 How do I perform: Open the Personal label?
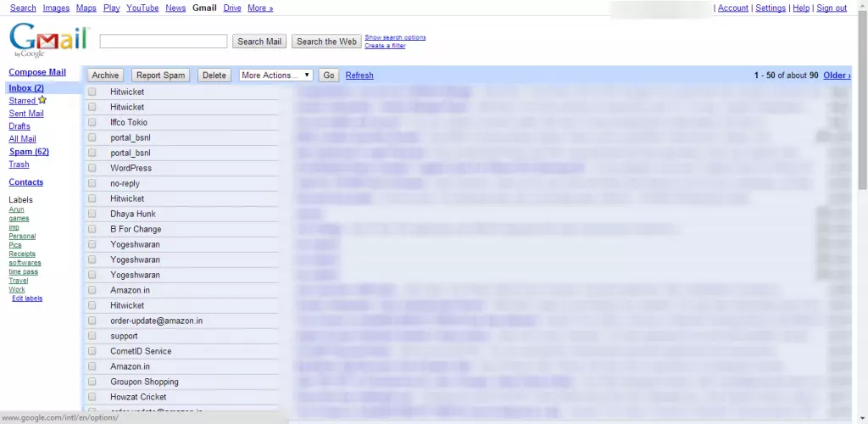click(x=22, y=237)
